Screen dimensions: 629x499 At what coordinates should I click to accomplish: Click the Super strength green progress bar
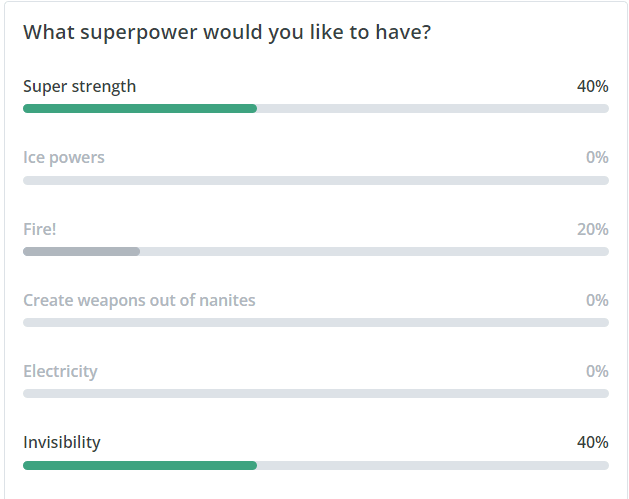pos(140,108)
